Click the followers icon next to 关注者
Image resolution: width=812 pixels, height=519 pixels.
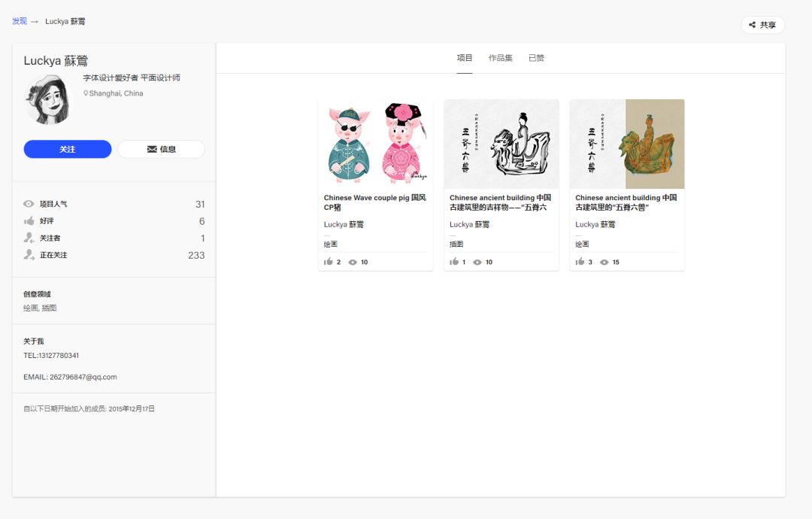[29, 238]
